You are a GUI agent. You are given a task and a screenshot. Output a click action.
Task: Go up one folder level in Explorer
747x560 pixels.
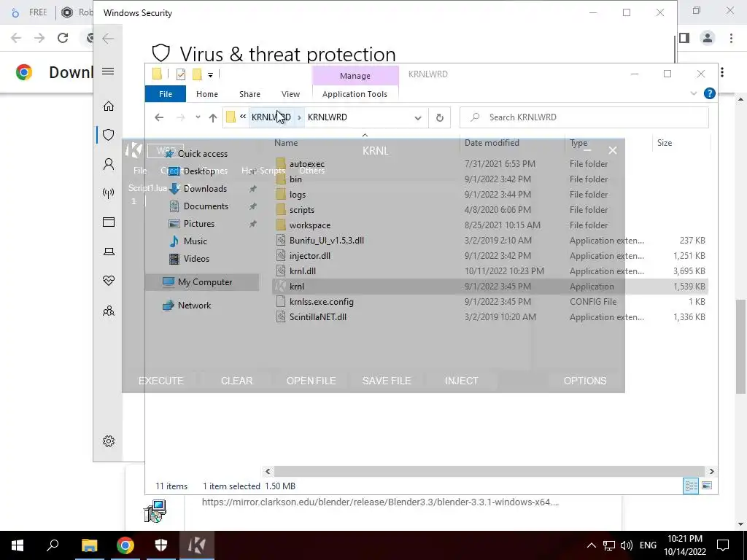pos(213,117)
